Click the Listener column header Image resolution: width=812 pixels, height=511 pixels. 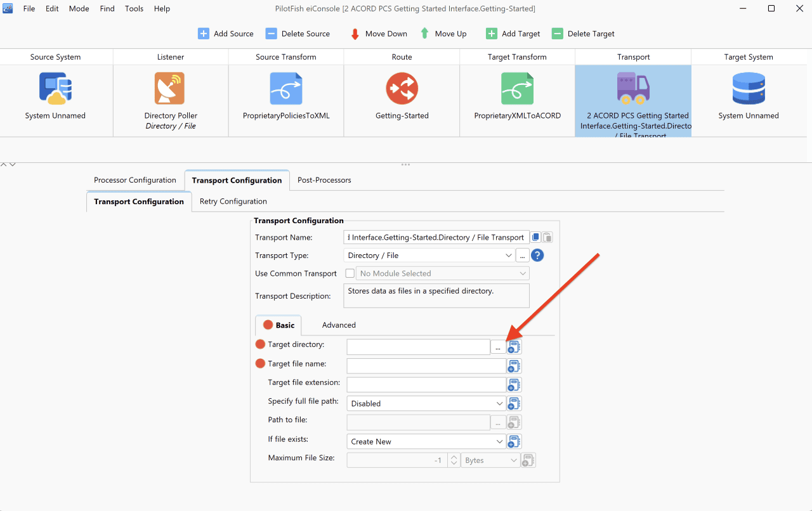(x=171, y=57)
